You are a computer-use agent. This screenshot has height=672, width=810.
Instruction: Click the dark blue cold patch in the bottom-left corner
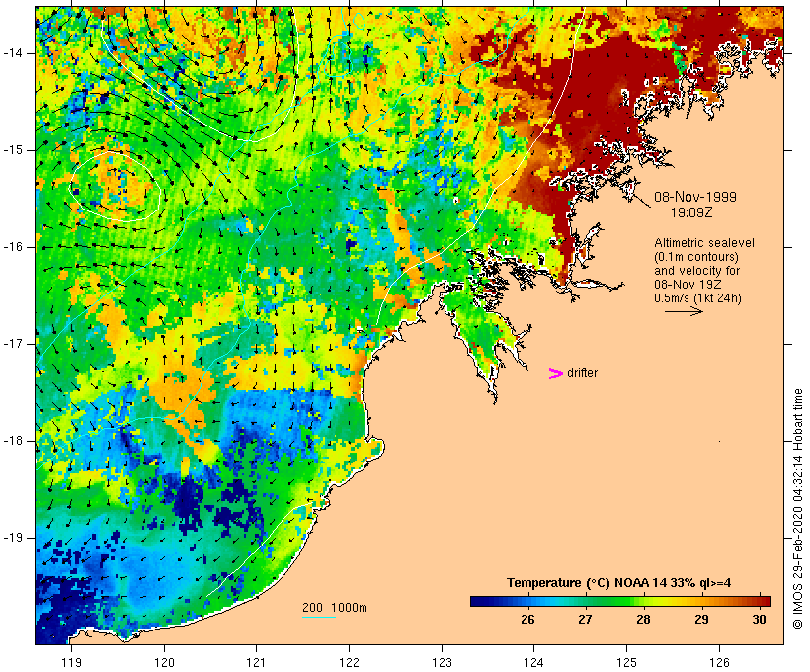pos(62,608)
